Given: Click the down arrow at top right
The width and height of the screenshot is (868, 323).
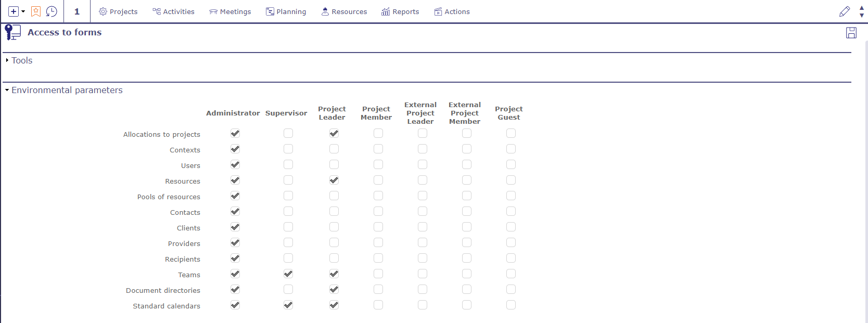Looking at the screenshot, I should click(x=862, y=15).
